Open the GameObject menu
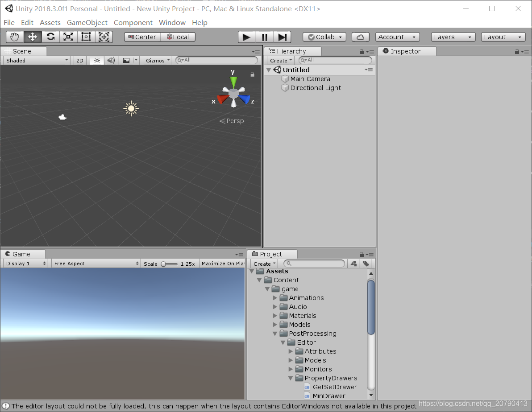Screen dimensions: 532x412 click(87, 22)
